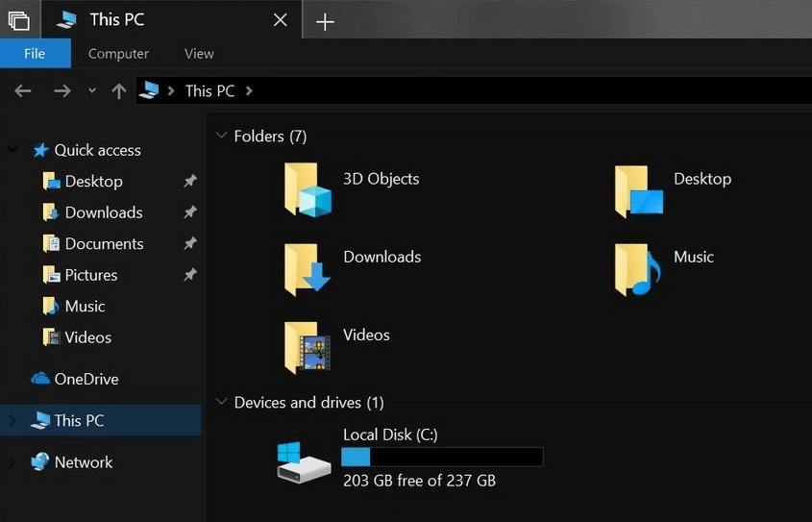Open a new tab with plus button
Viewport: 812px width, 522px height.
(x=325, y=22)
